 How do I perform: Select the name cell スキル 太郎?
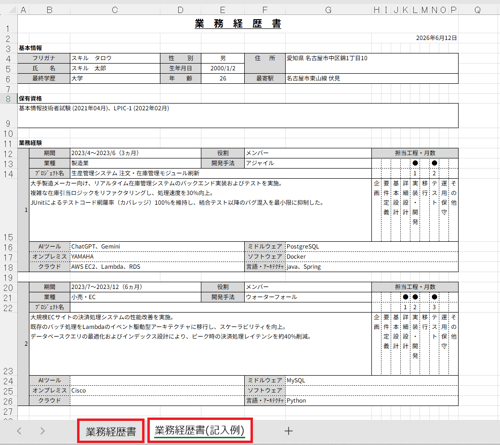pos(115,68)
